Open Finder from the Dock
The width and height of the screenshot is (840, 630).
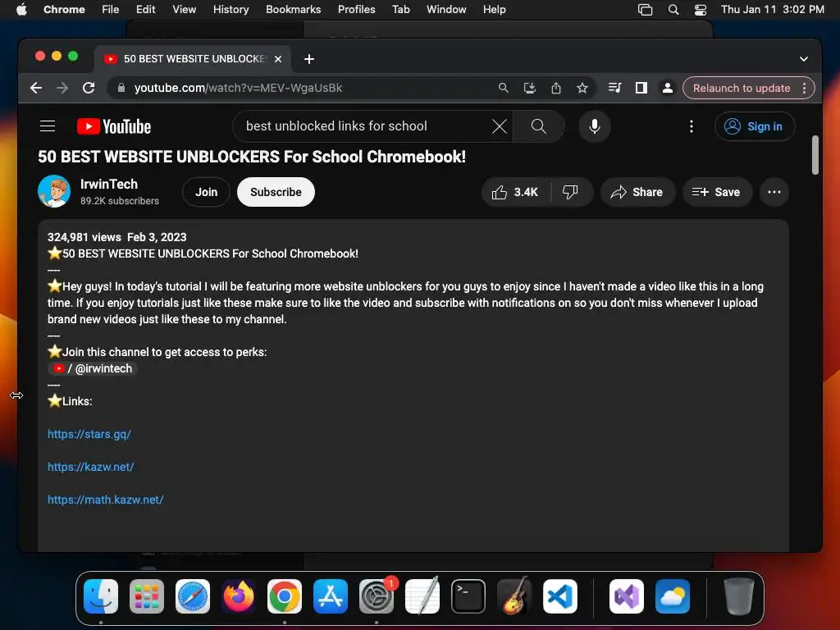(x=101, y=596)
